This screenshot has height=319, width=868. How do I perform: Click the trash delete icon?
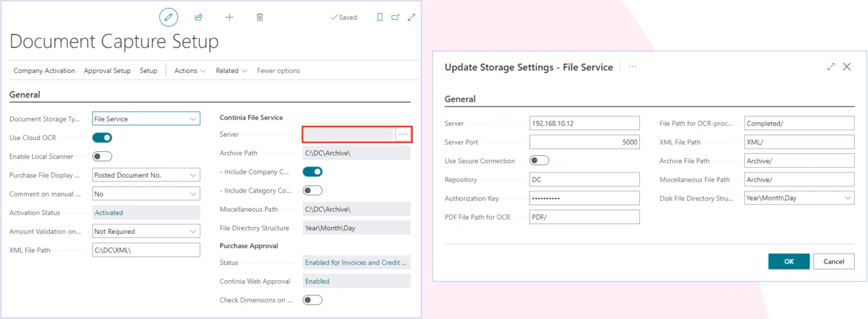coord(260,17)
